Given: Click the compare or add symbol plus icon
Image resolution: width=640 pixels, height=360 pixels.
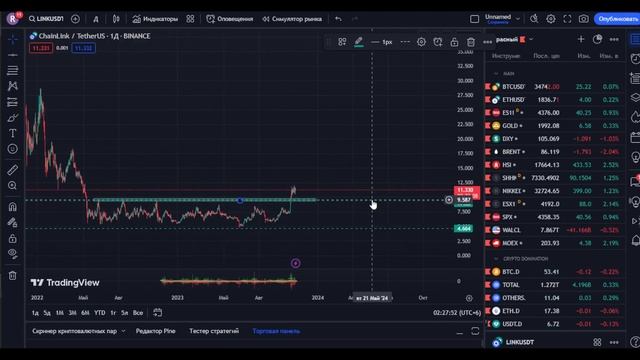Looking at the screenshot, I should pos(75,19).
